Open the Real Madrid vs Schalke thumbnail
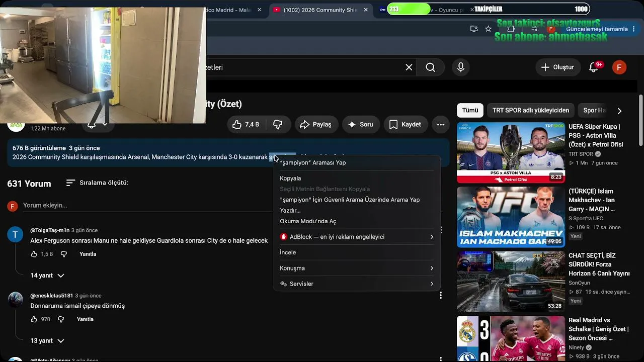The image size is (644, 362). pyautogui.click(x=511, y=339)
